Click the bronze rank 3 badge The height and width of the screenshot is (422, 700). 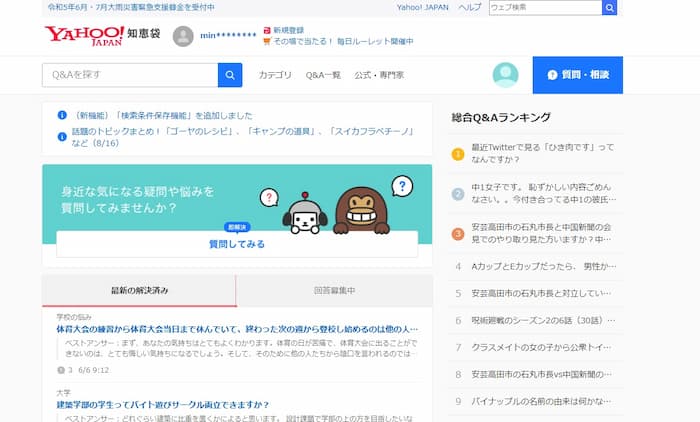(458, 234)
